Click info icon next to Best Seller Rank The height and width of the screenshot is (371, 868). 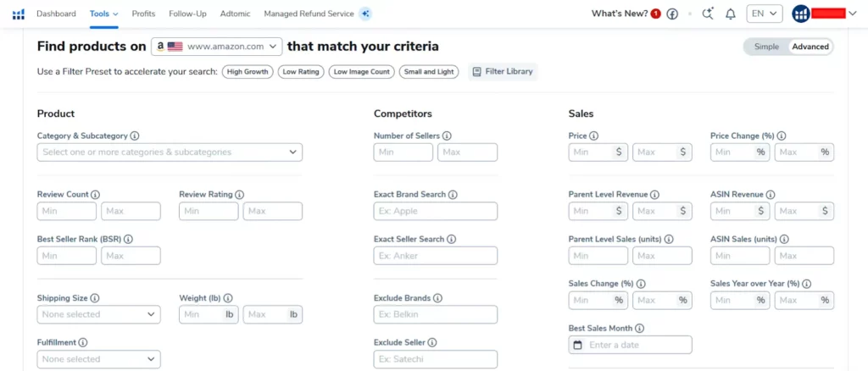click(x=129, y=239)
